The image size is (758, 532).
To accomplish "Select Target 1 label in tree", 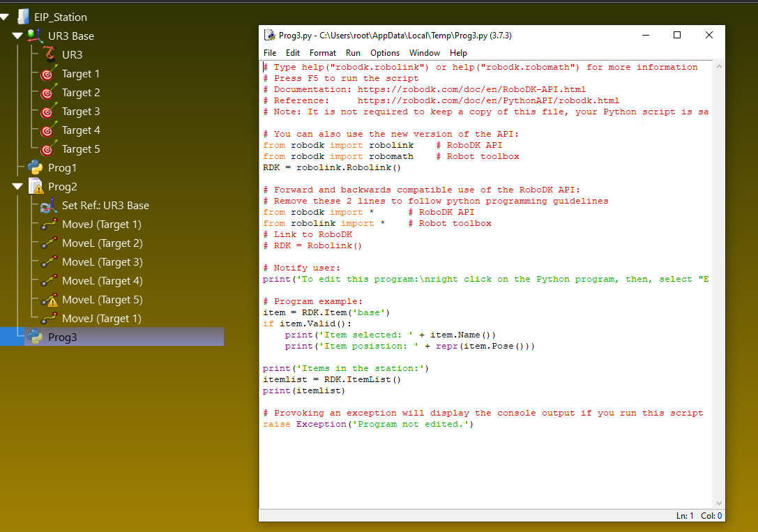I will (x=81, y=74).
